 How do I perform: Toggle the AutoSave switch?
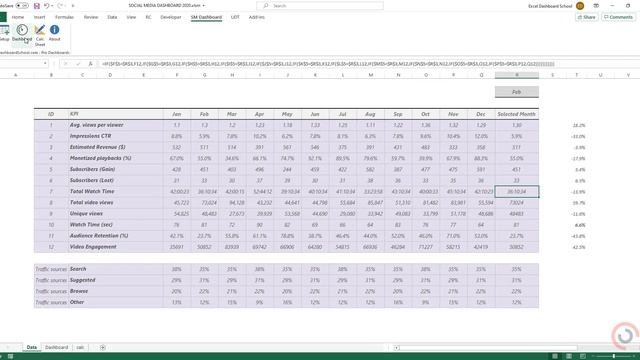click(22, 6)
